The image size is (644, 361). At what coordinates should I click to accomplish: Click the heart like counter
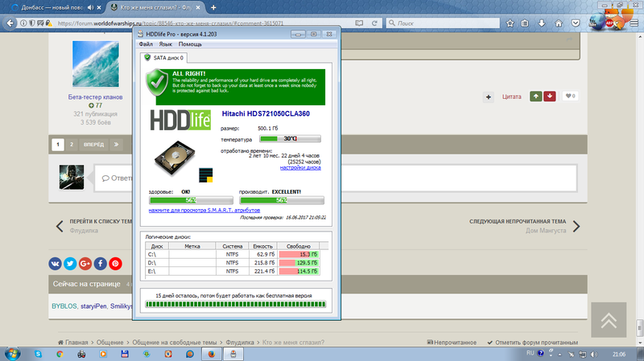pos(570,96)
